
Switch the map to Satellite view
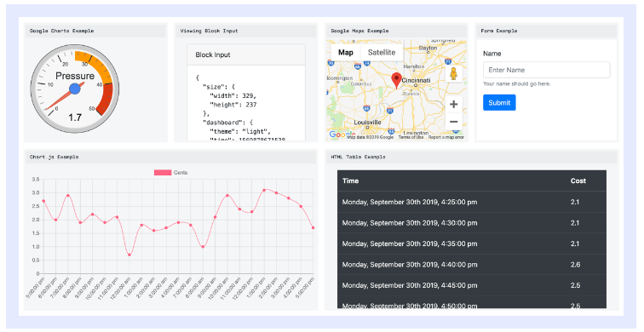coord(382,53)
